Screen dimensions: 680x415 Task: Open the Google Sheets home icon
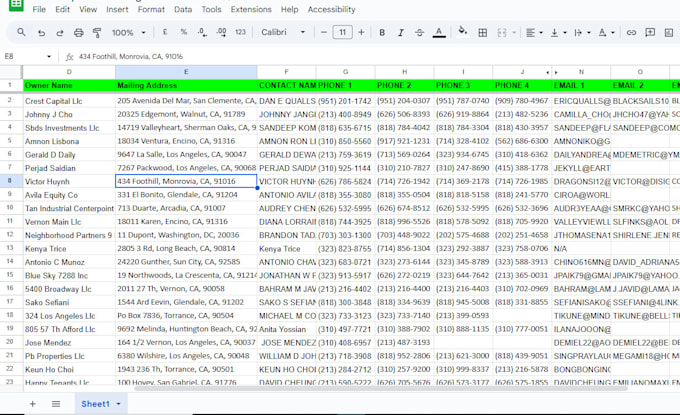16,4
